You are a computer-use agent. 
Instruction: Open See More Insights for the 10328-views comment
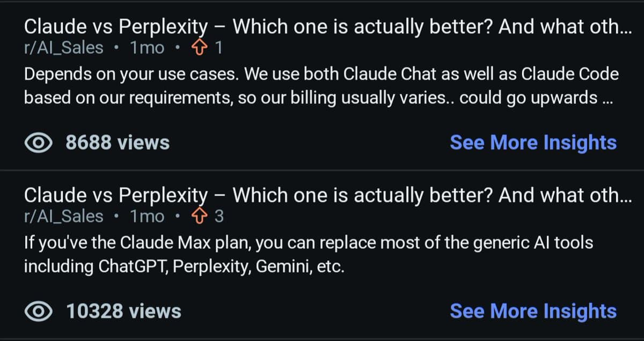[x=533, y=311]
